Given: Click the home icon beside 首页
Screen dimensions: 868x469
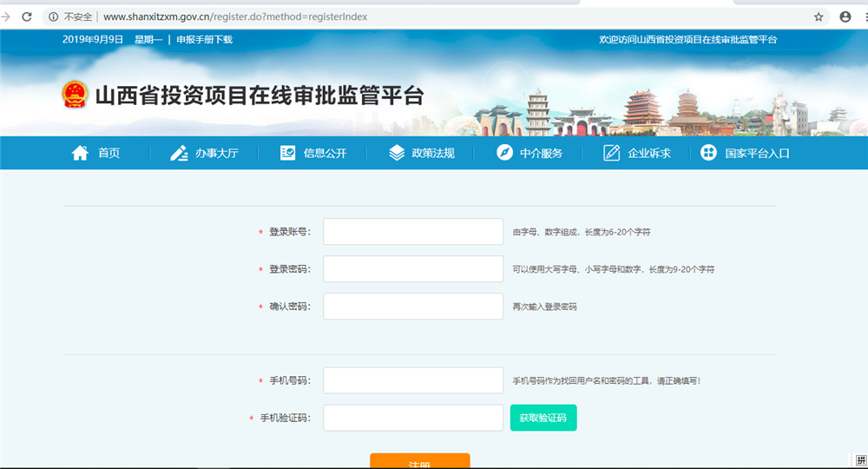Looking at the screenshot, I should pos(80,153).
